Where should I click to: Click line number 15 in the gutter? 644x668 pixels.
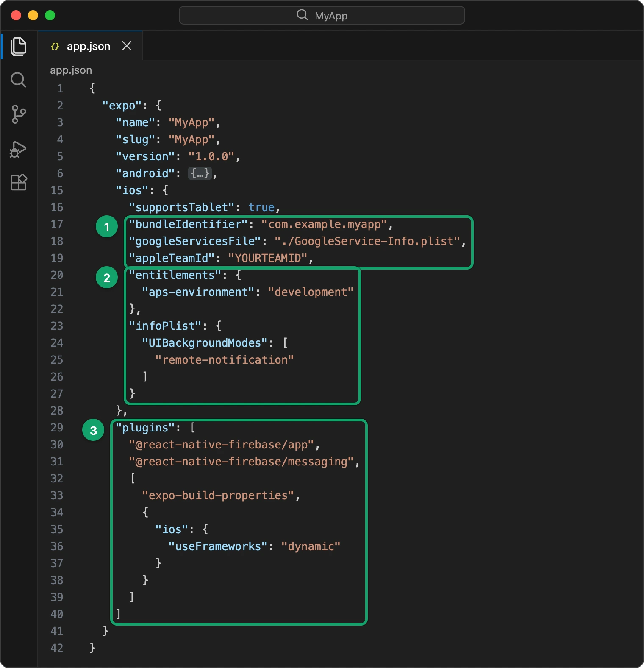tap(57, 190)
